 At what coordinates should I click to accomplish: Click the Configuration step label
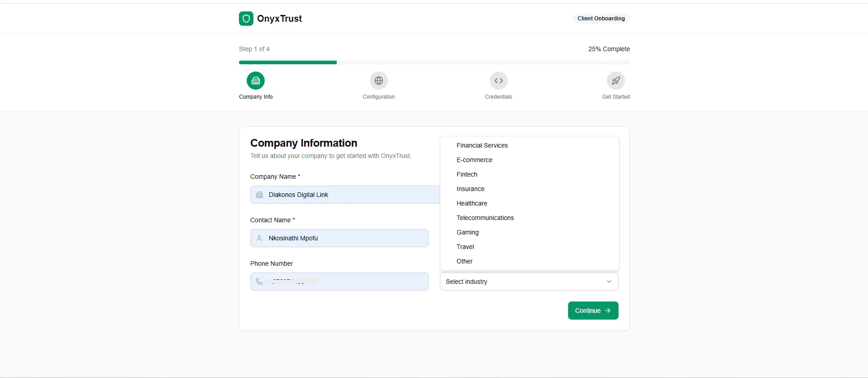pyautogui.click(x=379, y=97)
